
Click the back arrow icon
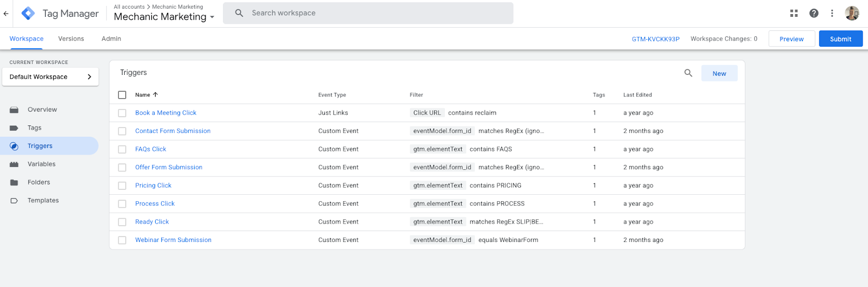[6, 14]
